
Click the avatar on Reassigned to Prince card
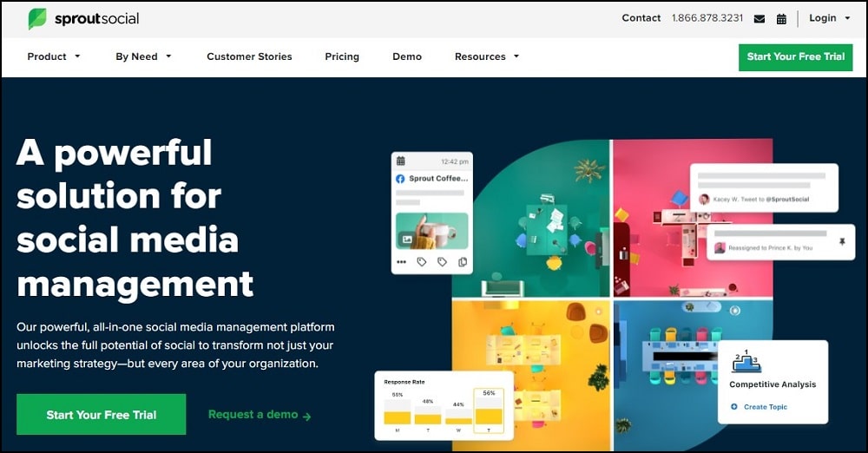click(x=720, y=248)
